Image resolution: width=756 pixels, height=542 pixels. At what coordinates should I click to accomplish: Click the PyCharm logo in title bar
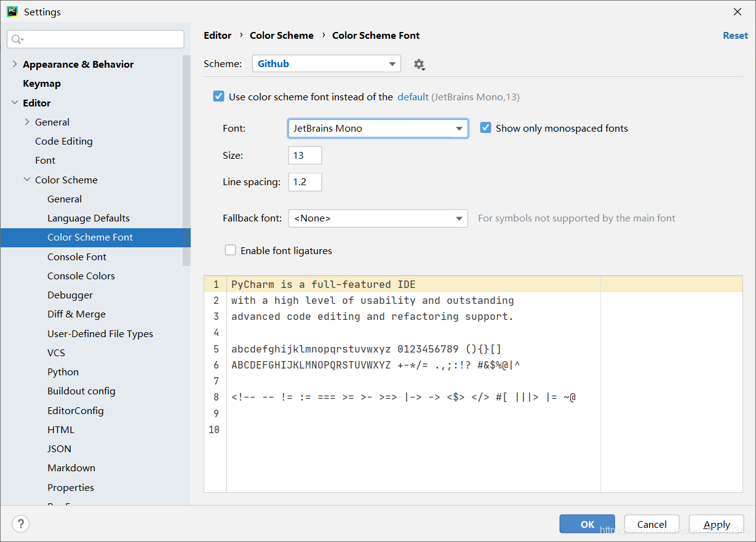coord(12,11)
